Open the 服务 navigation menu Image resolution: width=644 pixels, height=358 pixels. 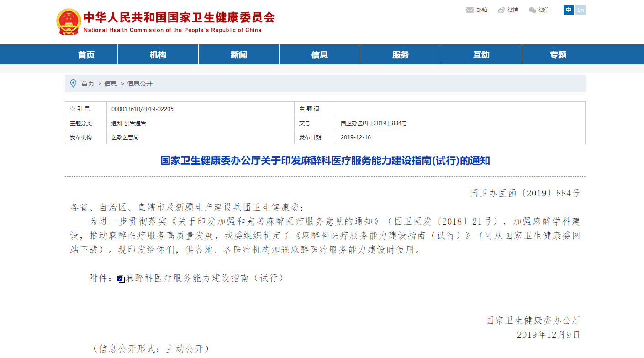click(401, 55)
